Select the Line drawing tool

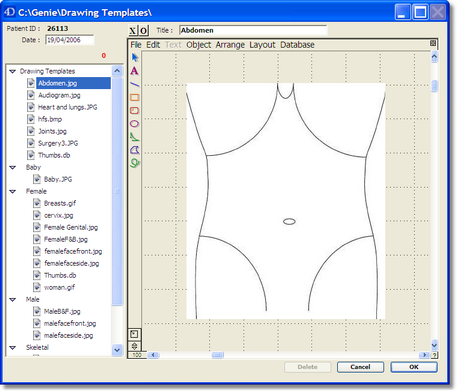134,84
